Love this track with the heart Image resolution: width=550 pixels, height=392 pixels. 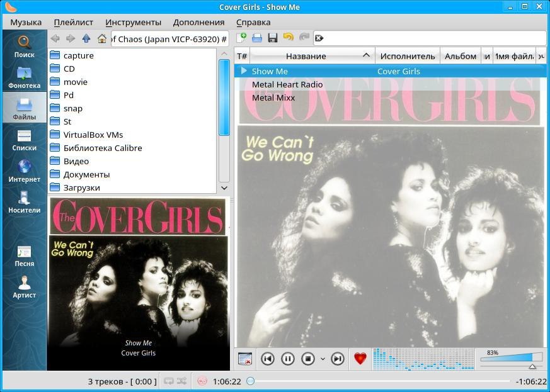click(x=360, y=359)
